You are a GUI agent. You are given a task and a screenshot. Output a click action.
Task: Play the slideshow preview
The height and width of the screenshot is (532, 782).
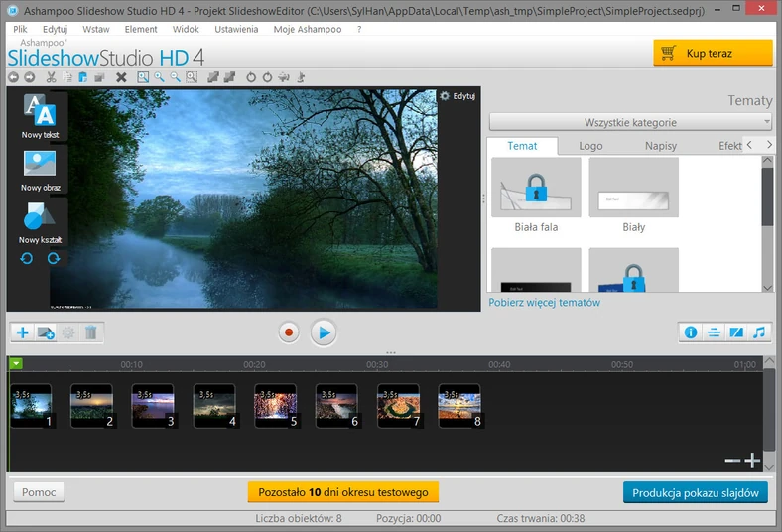323,332
